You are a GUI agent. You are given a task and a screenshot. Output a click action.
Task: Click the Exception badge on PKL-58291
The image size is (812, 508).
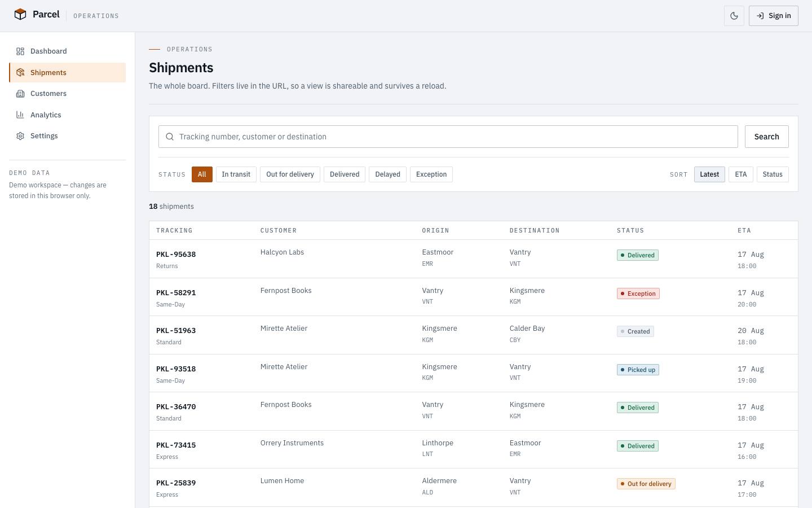coord(638,294)
